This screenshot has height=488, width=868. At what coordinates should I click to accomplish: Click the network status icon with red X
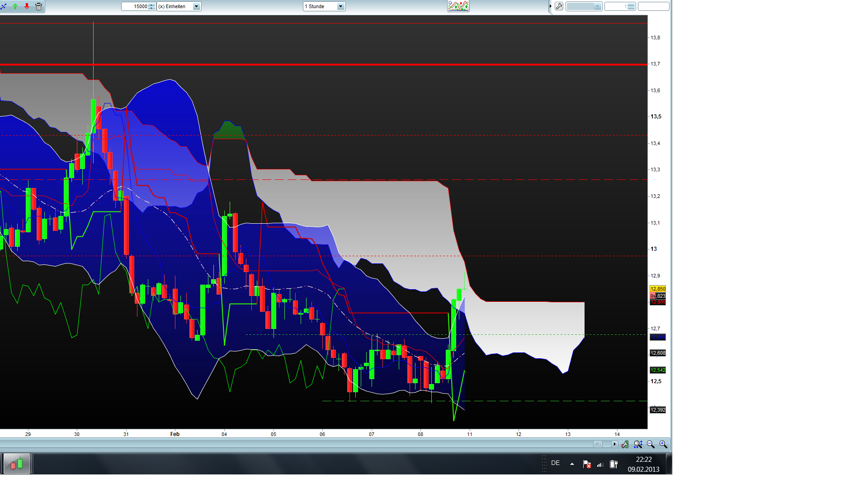(x=587, y=464)
